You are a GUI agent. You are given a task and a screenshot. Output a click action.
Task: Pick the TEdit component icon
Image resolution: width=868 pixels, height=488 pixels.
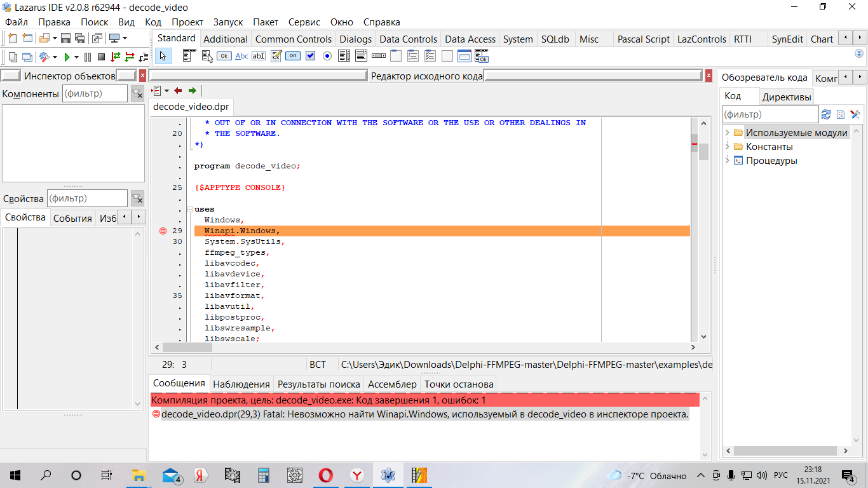pyautogui.click(x=259, y=56)
